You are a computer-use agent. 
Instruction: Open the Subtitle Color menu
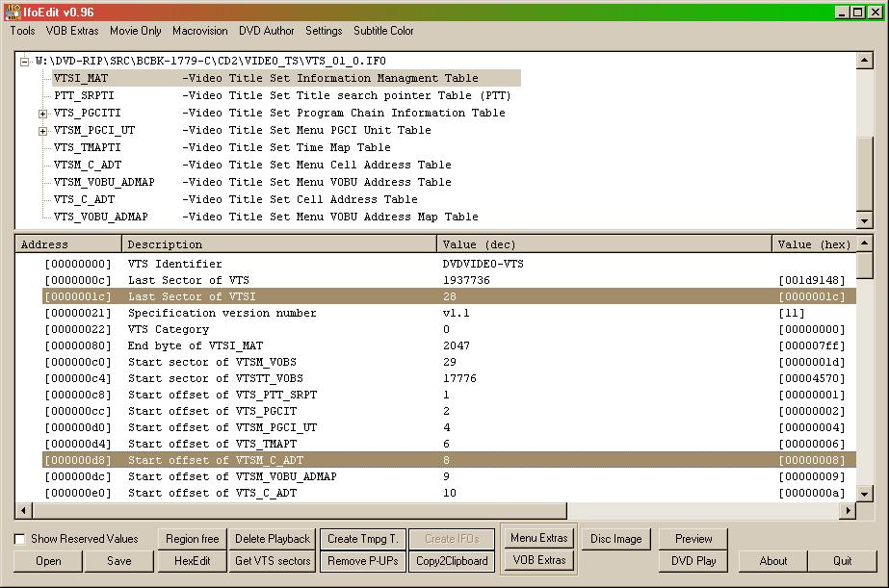[x=384, y=31]
